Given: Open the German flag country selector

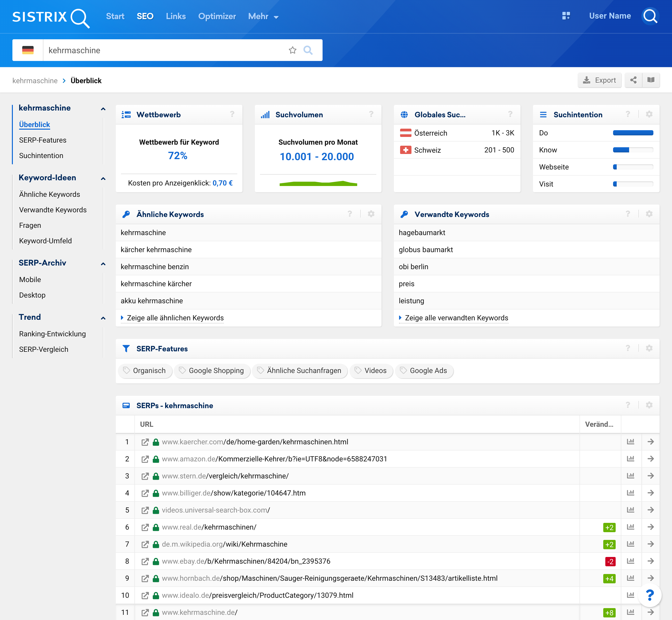Looking at the screenshot, I should coord(28,50).
